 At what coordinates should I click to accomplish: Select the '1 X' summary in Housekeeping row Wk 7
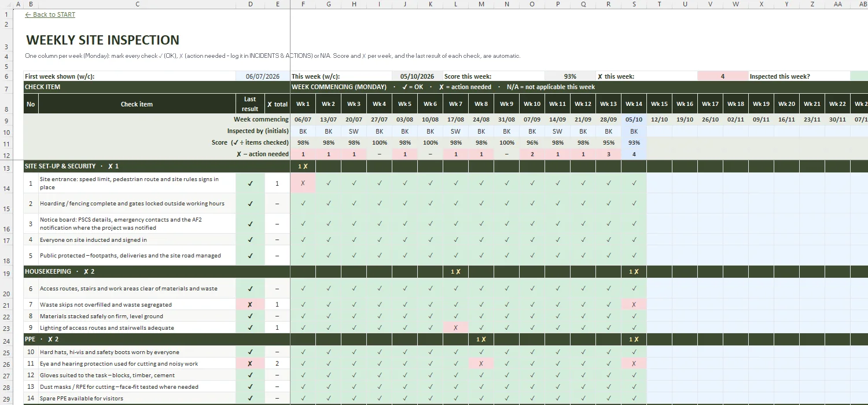coord(456,271)
